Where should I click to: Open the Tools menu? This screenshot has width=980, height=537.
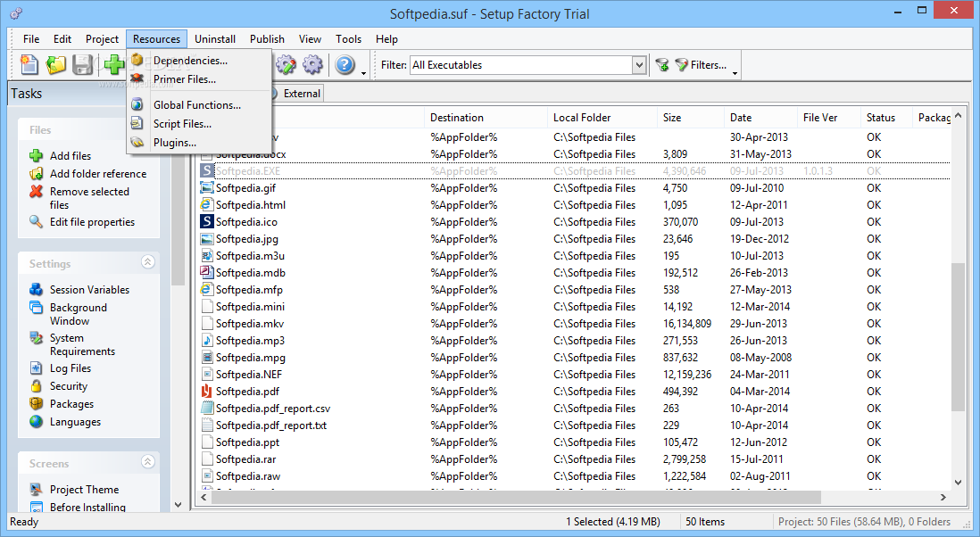348,38
